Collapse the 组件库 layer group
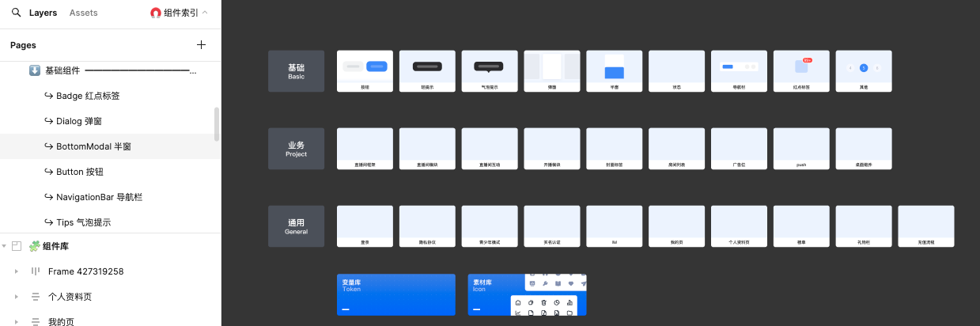 (x=5, y=246)
